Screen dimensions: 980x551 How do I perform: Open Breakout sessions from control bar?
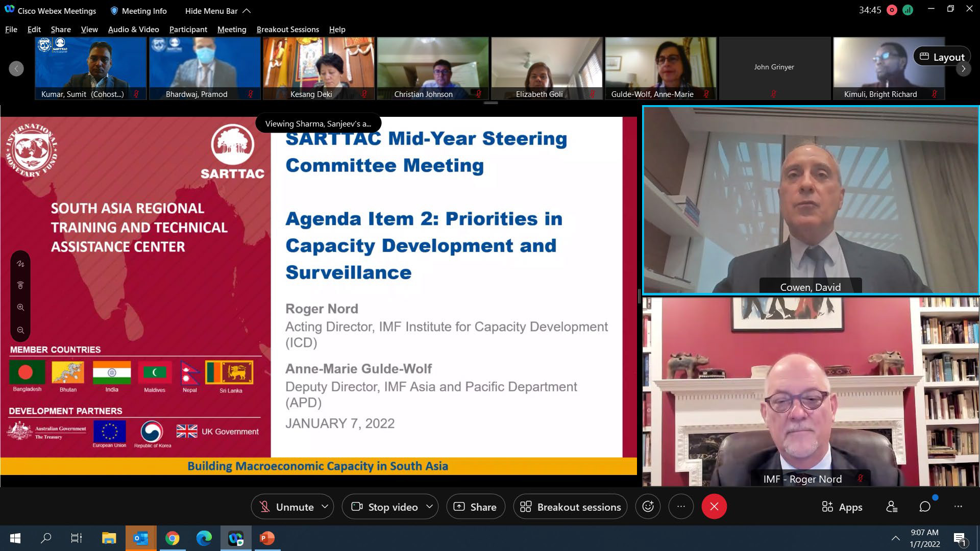point(570,507)
